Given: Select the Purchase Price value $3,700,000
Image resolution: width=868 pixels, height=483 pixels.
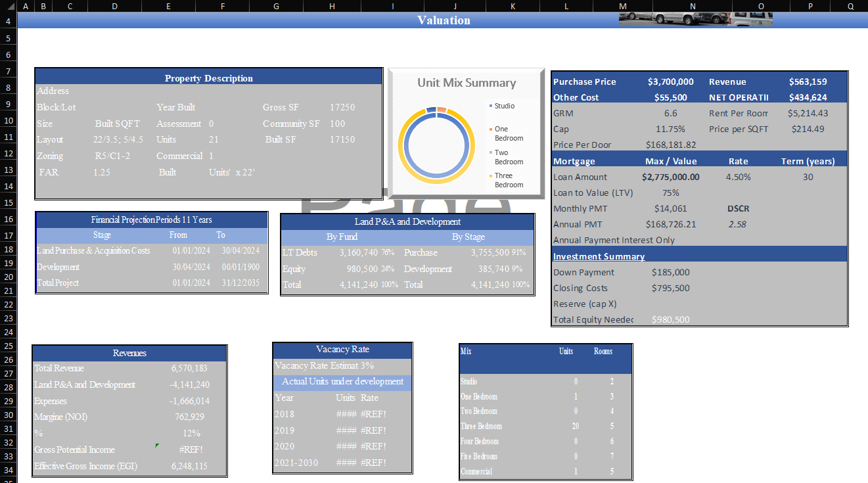Looking at the screenshot, I should 670,81.
